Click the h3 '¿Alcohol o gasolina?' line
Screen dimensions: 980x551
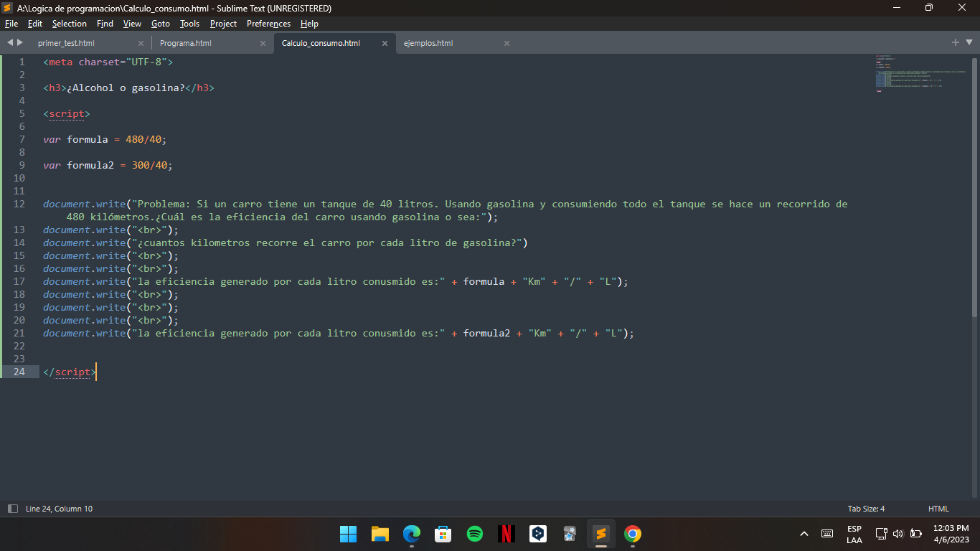pos(128,88)
